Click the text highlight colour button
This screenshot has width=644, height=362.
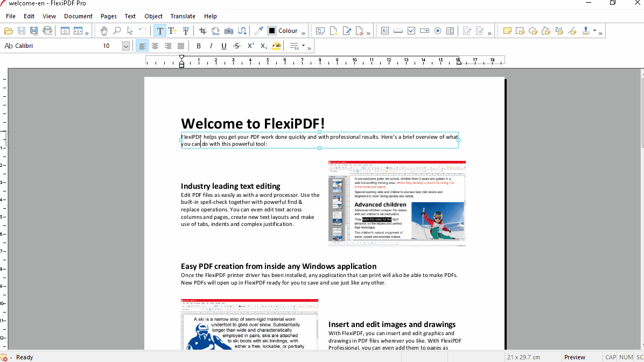tap(276, 46)
